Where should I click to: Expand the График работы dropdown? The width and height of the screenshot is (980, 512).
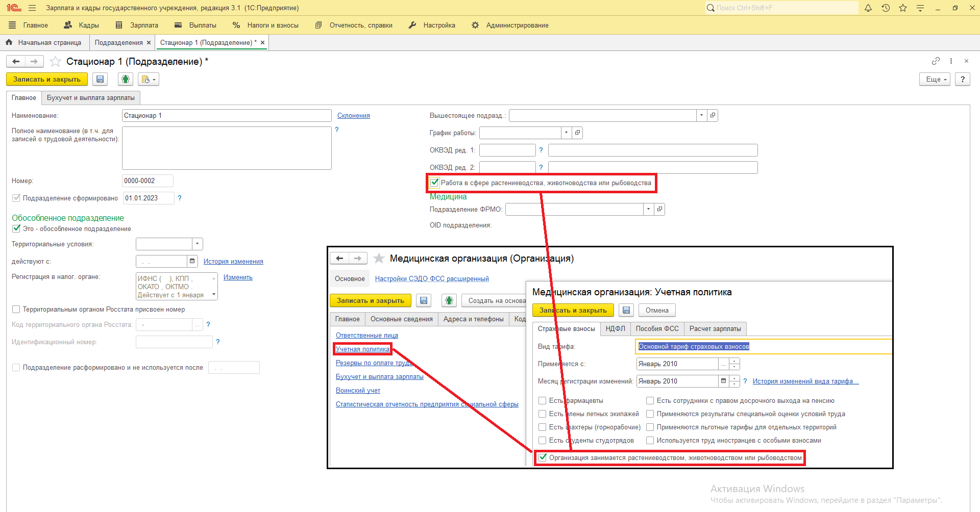567,133
